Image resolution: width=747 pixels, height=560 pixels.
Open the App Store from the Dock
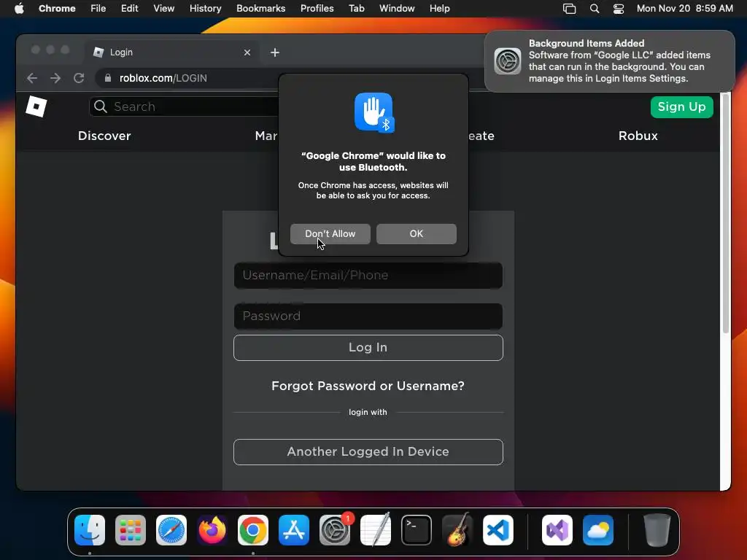coord(294,530)
